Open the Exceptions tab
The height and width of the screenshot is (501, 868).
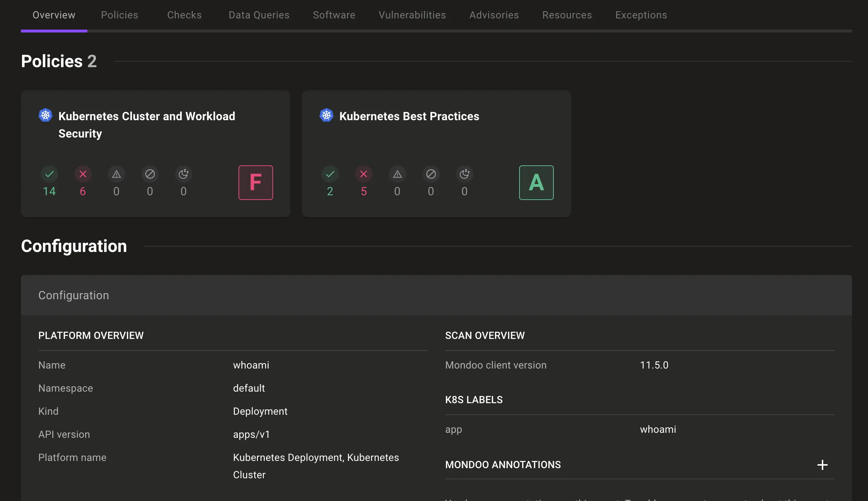pyautogui.click(x=641, y=15)
